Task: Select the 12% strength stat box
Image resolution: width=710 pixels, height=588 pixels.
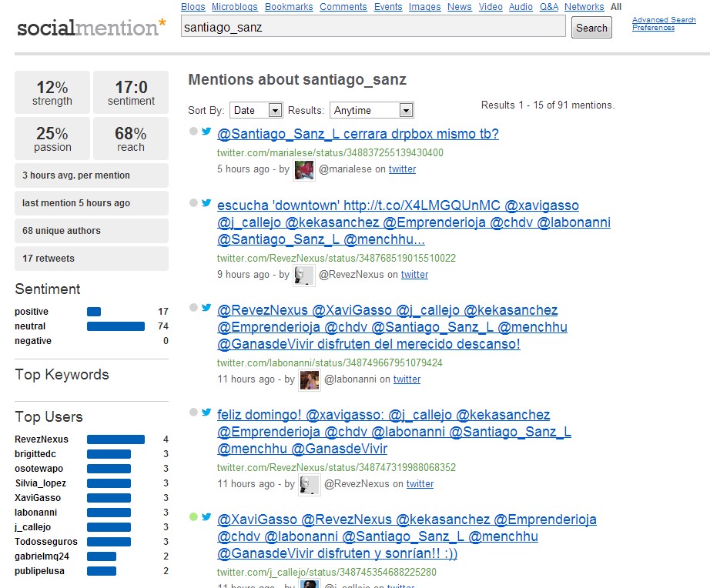Action: pyautogui.click(x=52, y=92)
